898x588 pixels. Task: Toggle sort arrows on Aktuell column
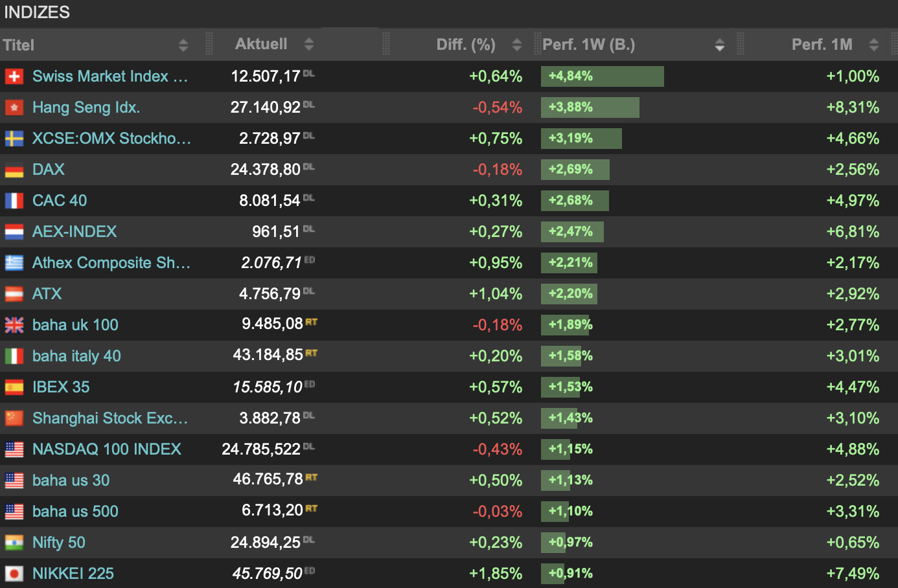pyautogui.click(x=309, y=44)
